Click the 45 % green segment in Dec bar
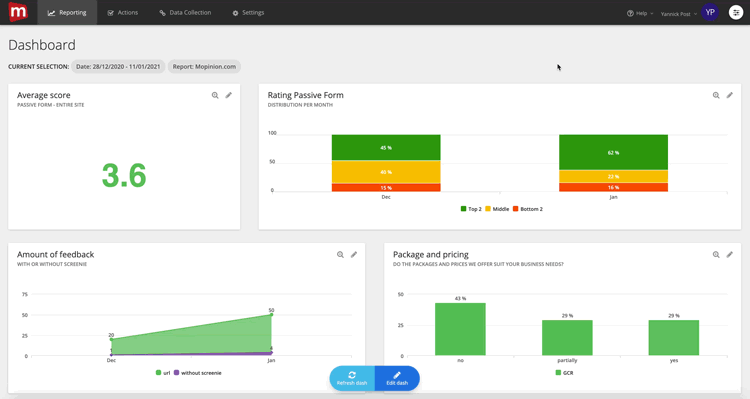The width and height of the screenshot is (750, 399). click(386, 147)
